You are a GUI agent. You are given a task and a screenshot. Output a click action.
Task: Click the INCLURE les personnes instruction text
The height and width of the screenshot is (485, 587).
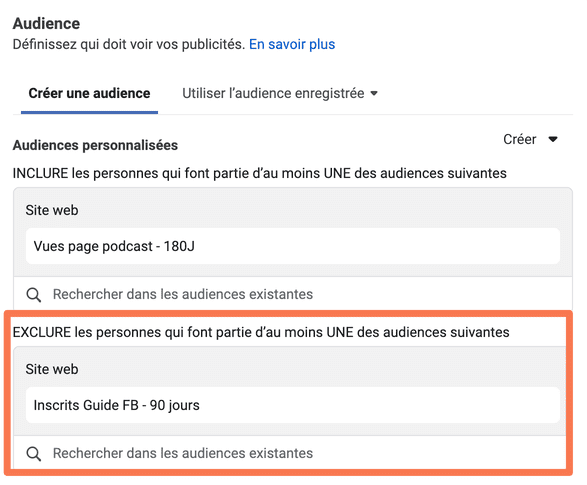[x=259, y=173]
